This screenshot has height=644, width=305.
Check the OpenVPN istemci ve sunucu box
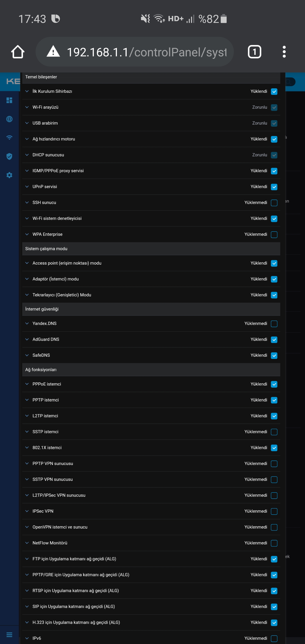click(274, 527)
